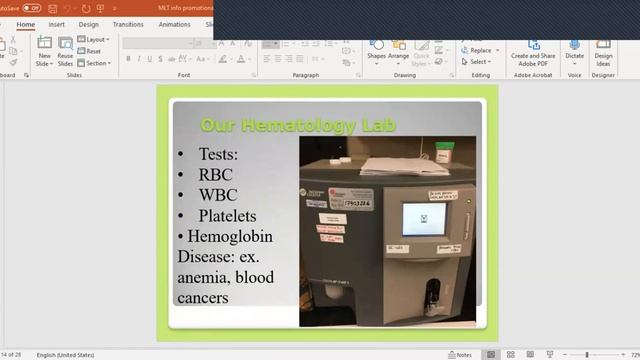Open the font size dropdown

pyautogui.click(x=213, y=43)
